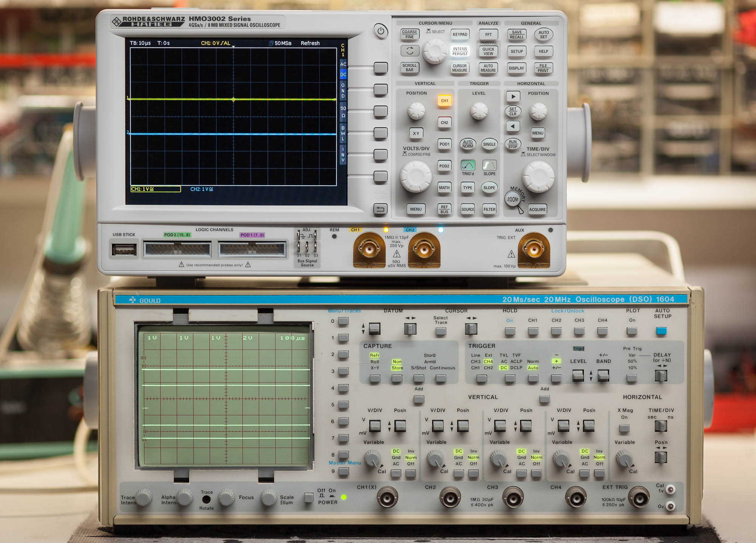Click the CH1: 1V readout on screen

(155, 189)
